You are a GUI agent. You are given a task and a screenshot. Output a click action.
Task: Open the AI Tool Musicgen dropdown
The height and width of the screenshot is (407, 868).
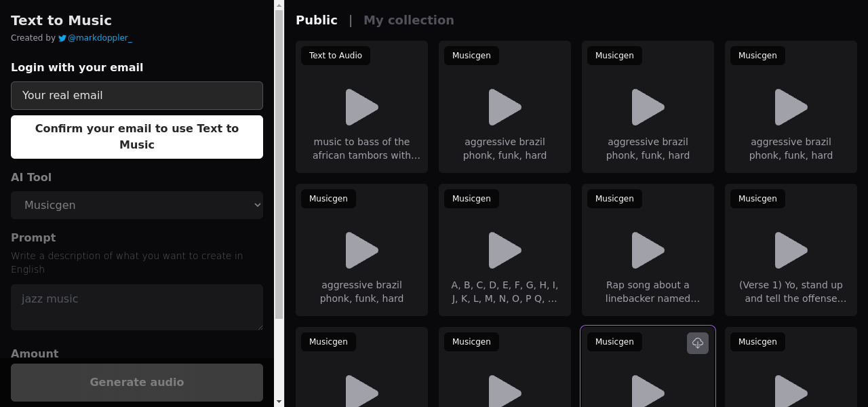click(x=137, y=205)
